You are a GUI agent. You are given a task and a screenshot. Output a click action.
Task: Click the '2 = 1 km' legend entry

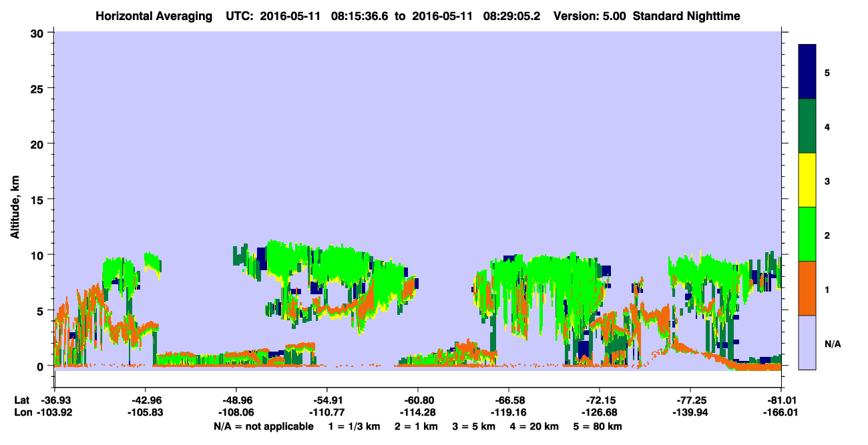tap(417, 426)
